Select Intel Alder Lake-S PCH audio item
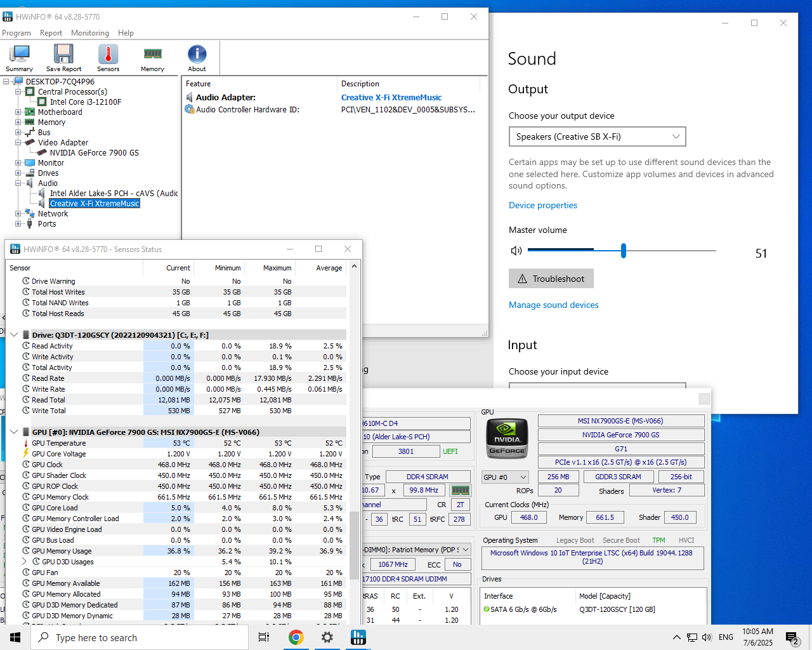This screenshot has height=650, width=812. click(114, 193)
